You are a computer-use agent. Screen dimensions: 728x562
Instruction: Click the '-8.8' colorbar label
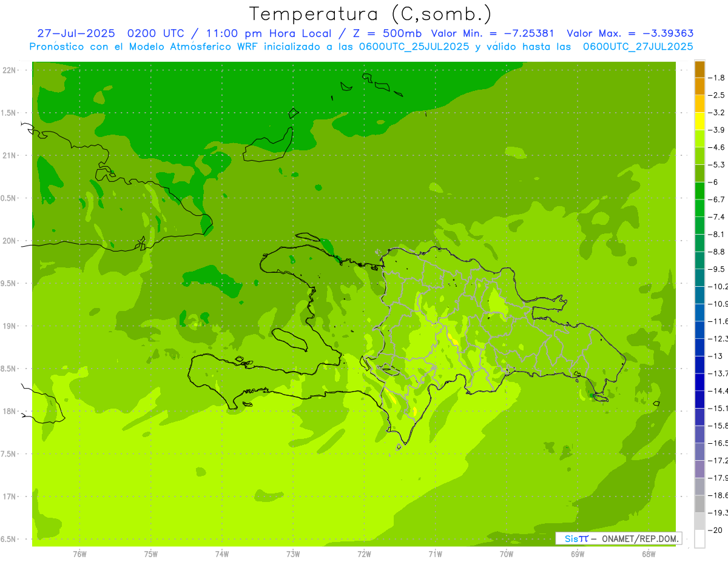(717, 252)
